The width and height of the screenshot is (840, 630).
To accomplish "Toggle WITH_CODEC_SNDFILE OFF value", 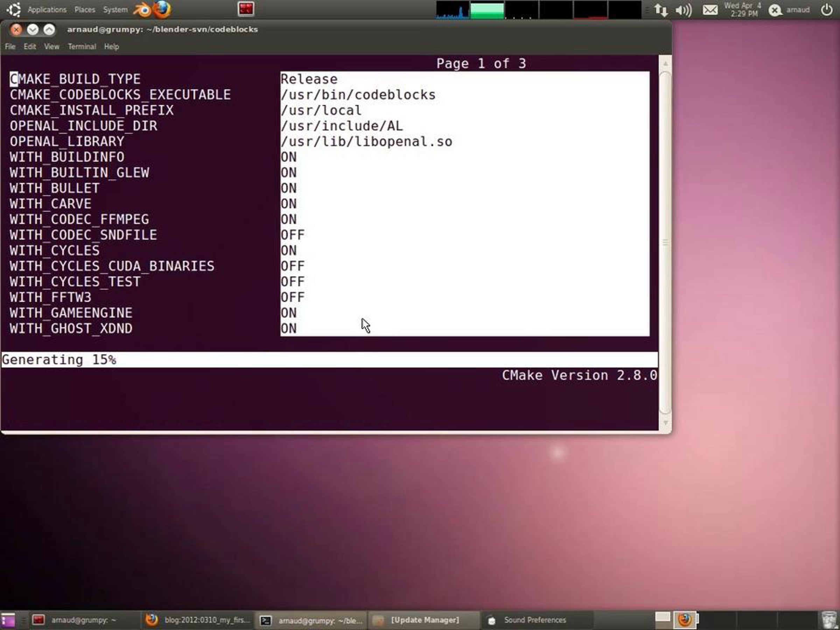I will coord(292,235).
